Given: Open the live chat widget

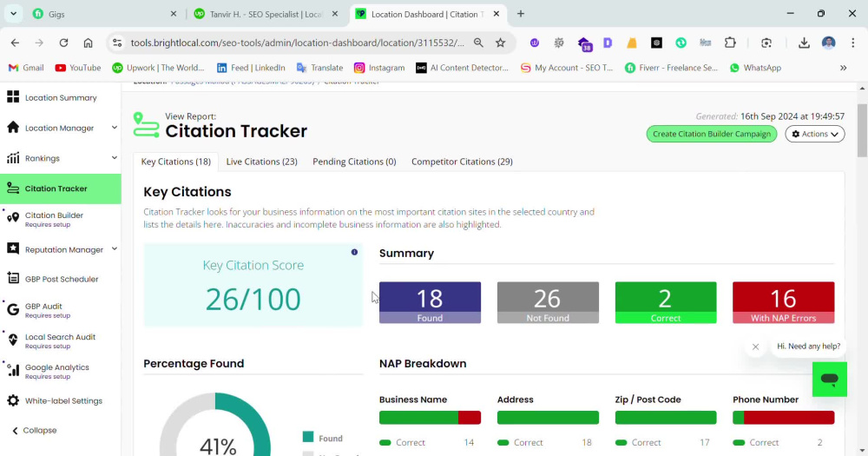Looking at the screenshot, I should (x=829, y=380).
